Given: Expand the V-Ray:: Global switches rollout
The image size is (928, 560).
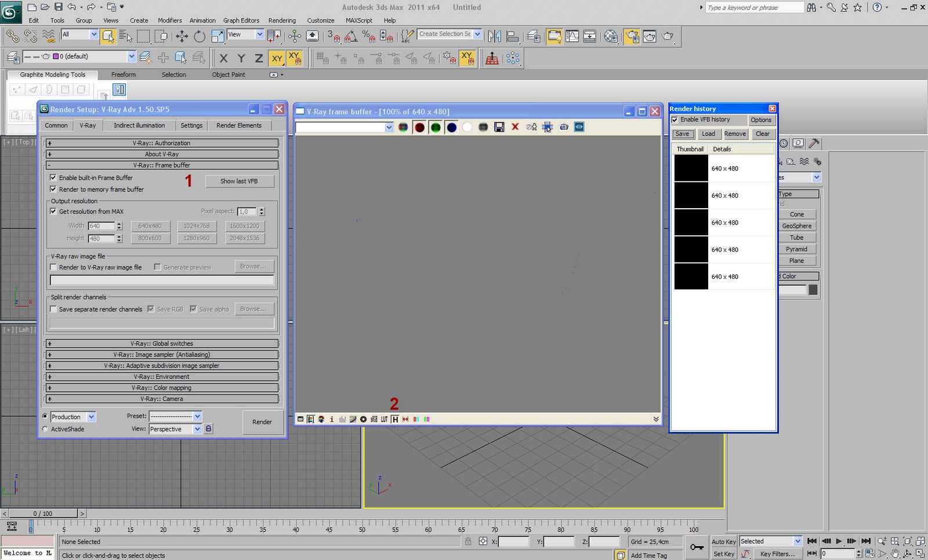Looking at the screenshot, I should [162, 344].
